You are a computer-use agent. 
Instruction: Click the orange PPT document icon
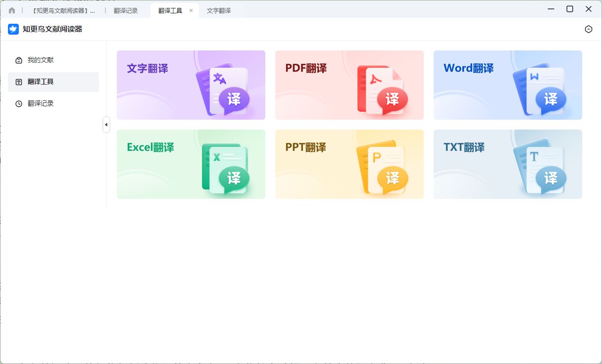(382, 168)
